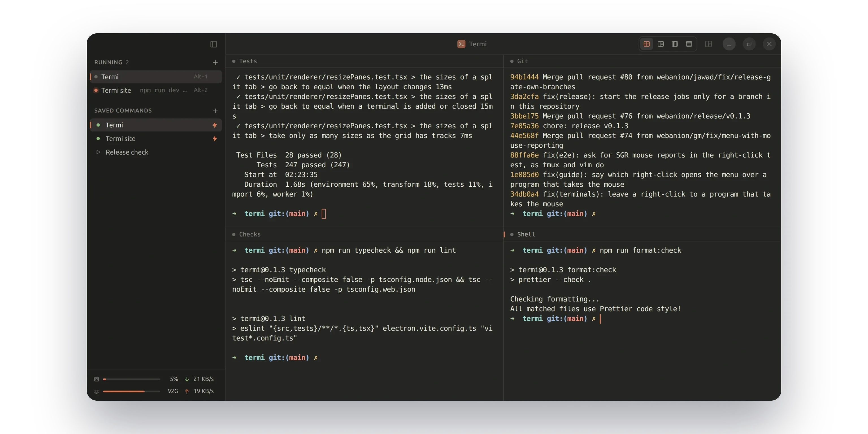Click the '247 passed (247)' test result

[317, 165]
